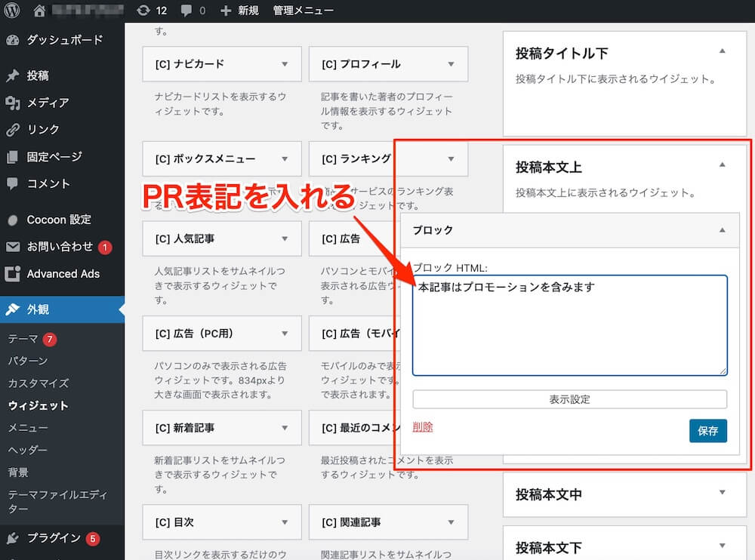Open the 管理メニュー in the admin bar
This screenshot has height=560, width=755.
[x=304, y=10]
